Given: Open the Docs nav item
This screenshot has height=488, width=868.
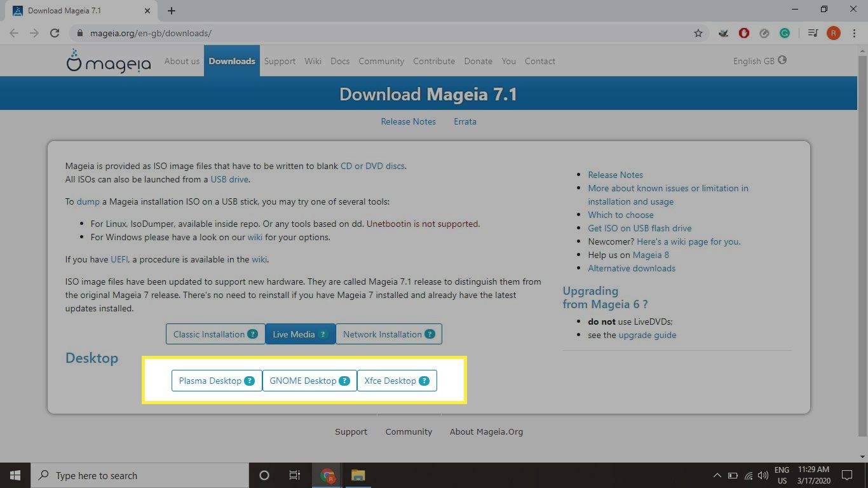Looking at the screenshot, I should click(340, 61).
